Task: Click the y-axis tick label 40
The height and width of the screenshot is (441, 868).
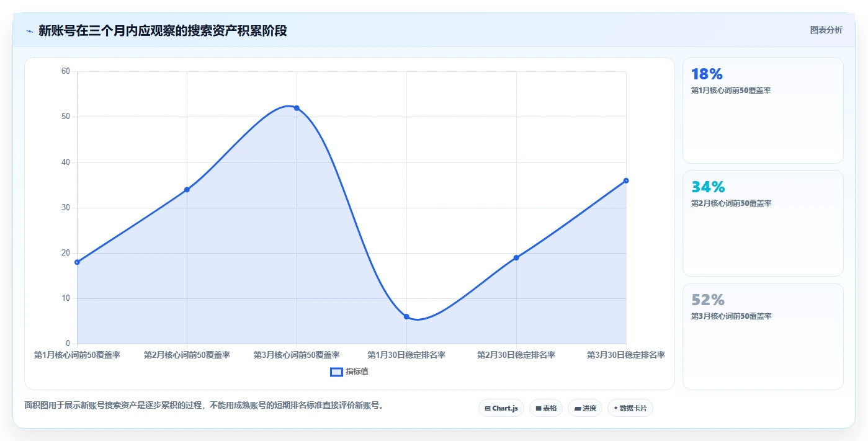Action: 66,163
